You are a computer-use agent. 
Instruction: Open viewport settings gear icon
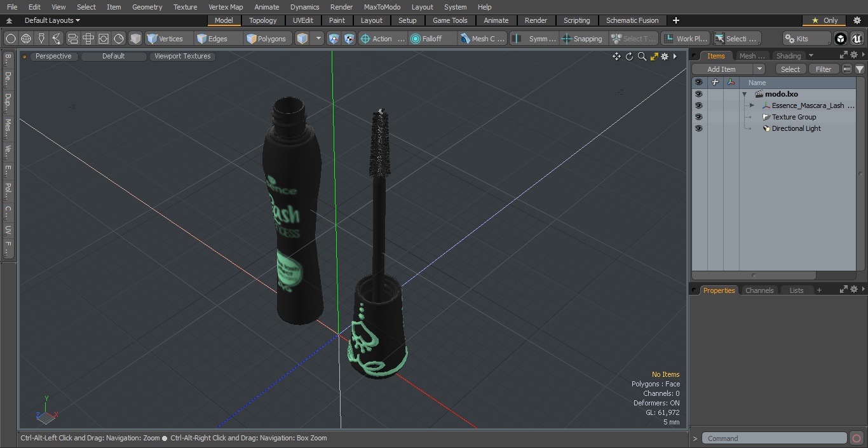[665, 56]
